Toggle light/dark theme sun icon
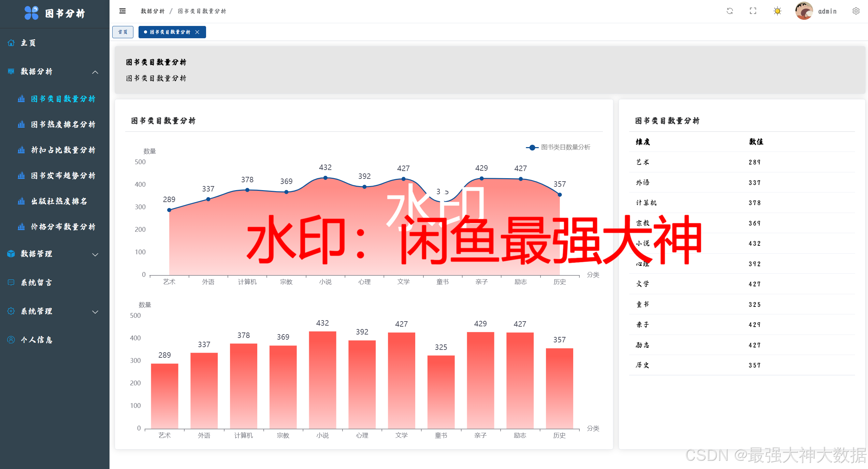Image resolution: width=868 pixels, height=469 pixels. point(777,11)
